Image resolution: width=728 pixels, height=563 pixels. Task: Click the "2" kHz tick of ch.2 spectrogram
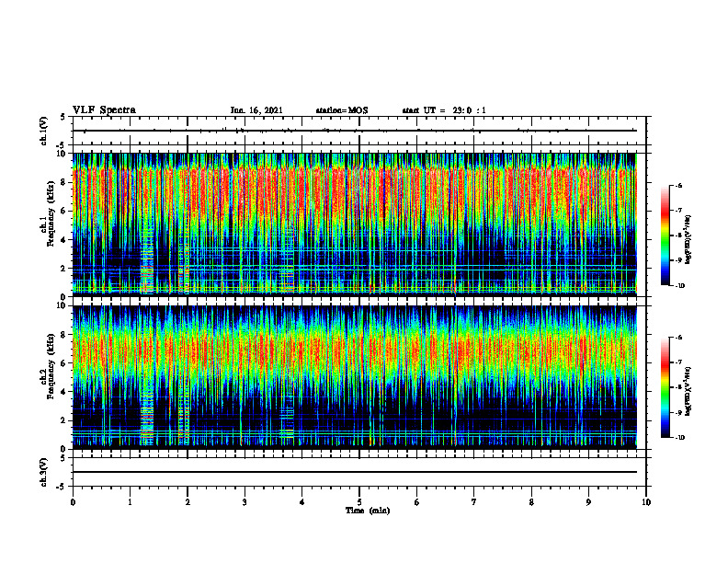tap(64, 420)
